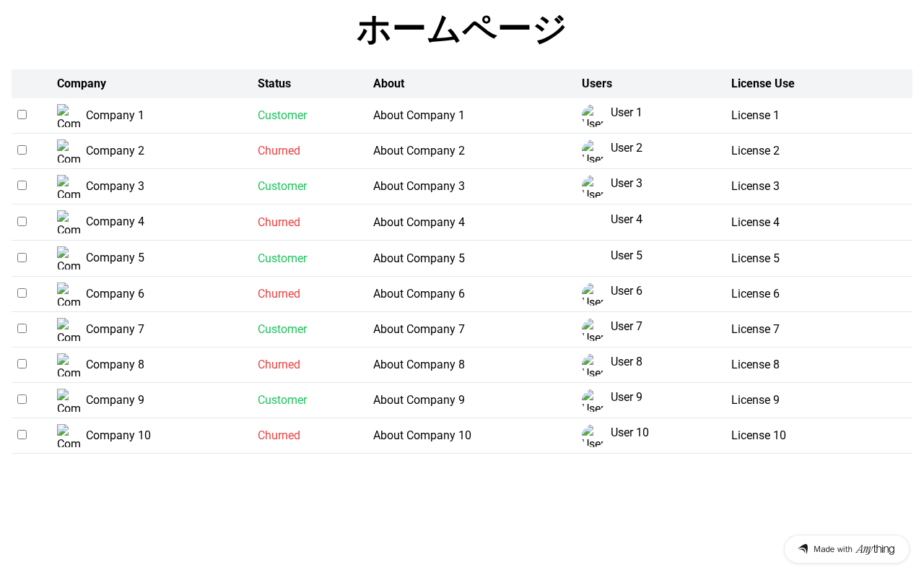The height and width of the screenshot is (578, 924).
Task: Click the Customer status for Company 9
Action: point(282,400)
